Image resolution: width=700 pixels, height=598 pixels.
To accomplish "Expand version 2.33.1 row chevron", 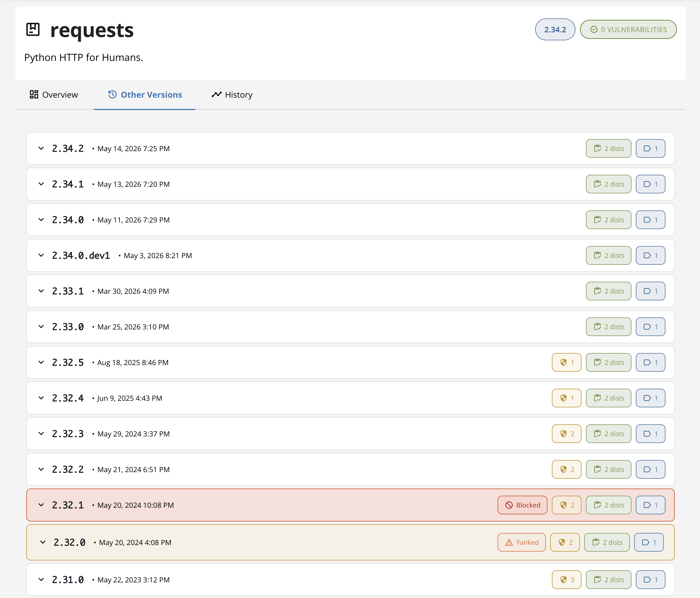I will coord(41,291).
